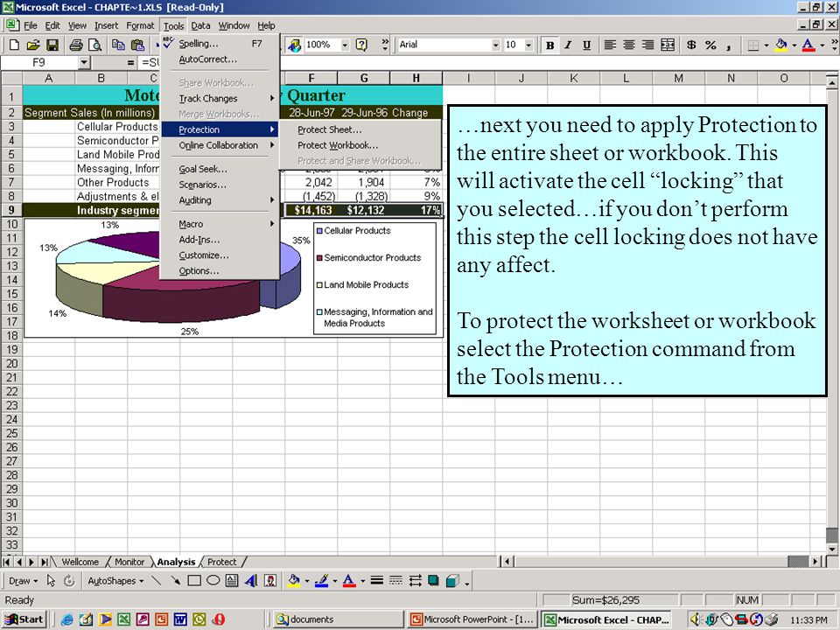Expand the Online Collaboration submenu
840x630 pixels.
(220, 145)
